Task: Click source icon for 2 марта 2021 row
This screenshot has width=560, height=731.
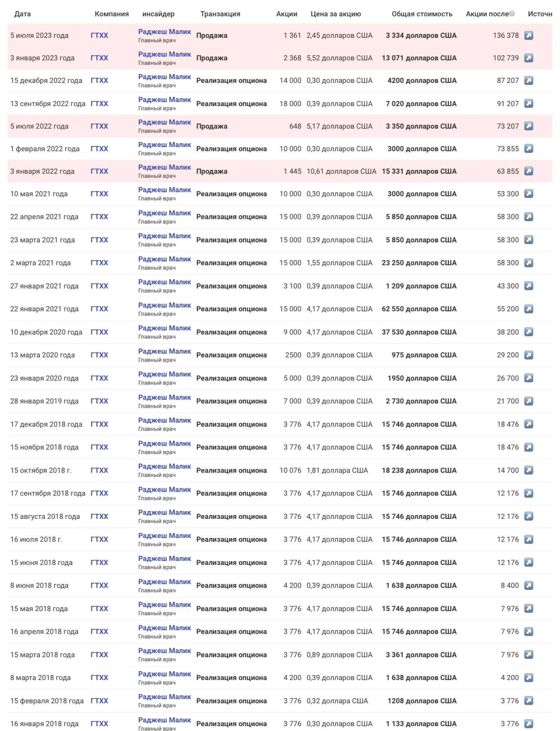Action: (x=529, y=263)
